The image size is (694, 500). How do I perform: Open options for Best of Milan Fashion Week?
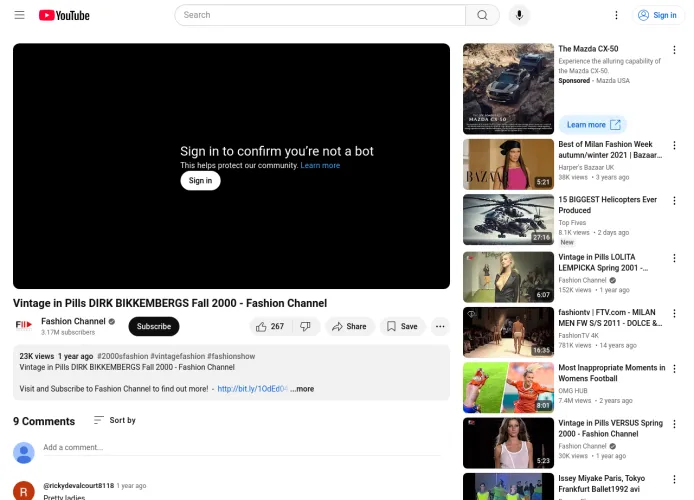pos(674,145)
